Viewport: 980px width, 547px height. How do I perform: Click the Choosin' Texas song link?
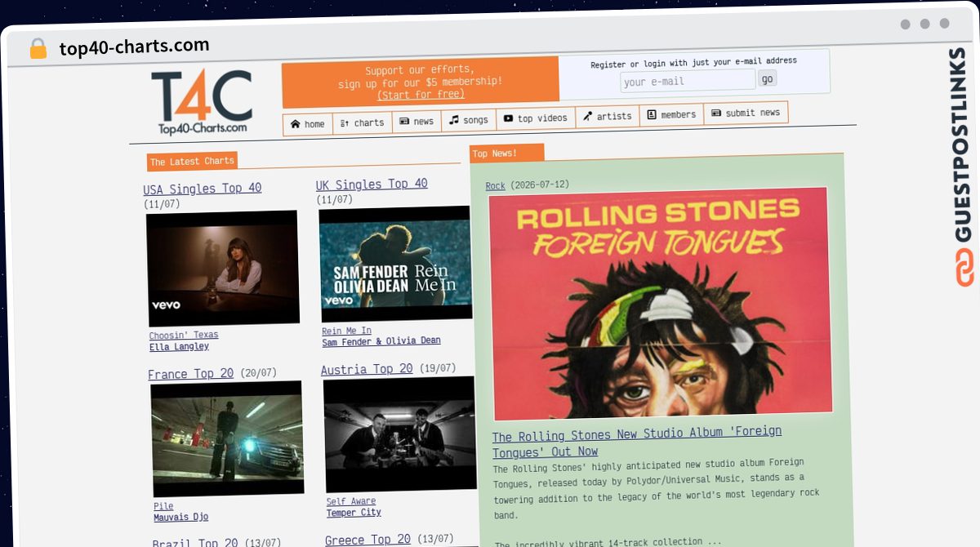(x=184, y=335)
